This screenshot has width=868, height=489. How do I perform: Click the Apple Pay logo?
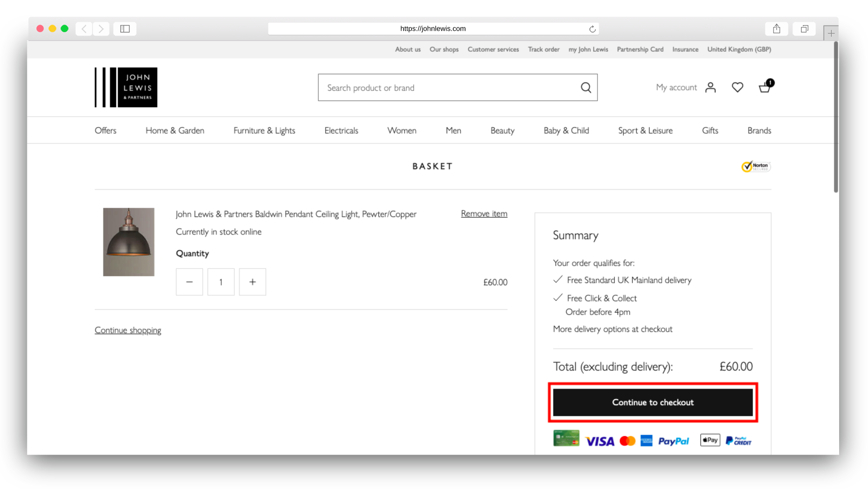pyautogui.click(x=710, y=440)
